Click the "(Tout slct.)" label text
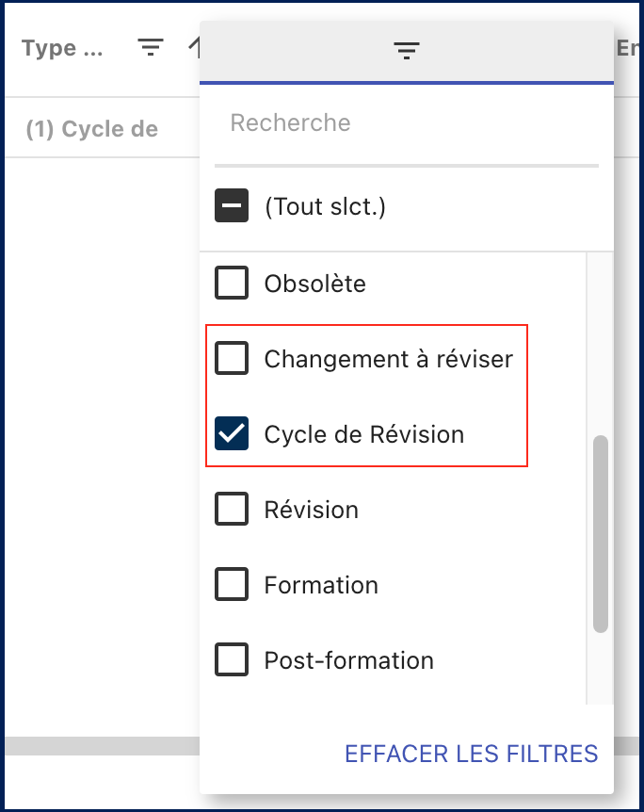644x812 pixels. (x=325, y=207)
